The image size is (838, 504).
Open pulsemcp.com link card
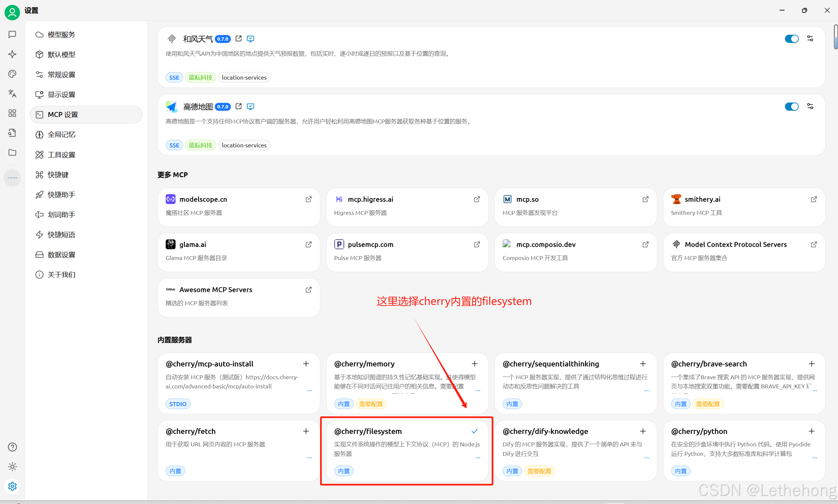(407, 252)
